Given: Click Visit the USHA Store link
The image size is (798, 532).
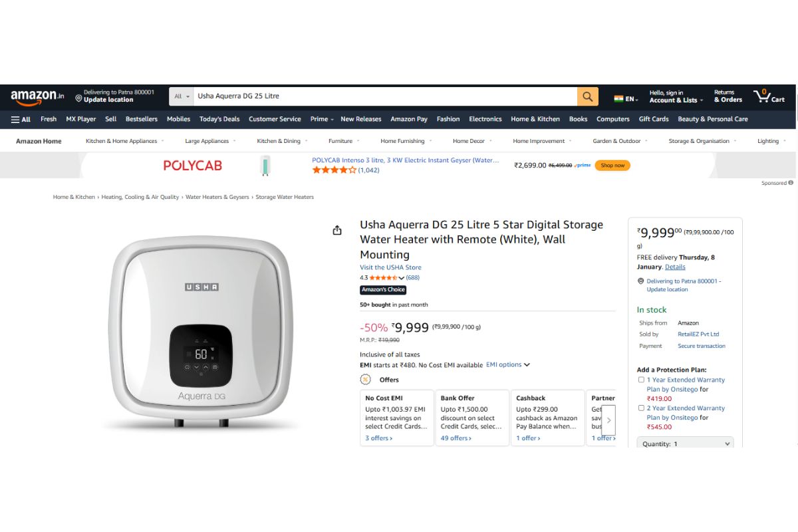Looking at the screenshot, I should (x=390, y=267).
